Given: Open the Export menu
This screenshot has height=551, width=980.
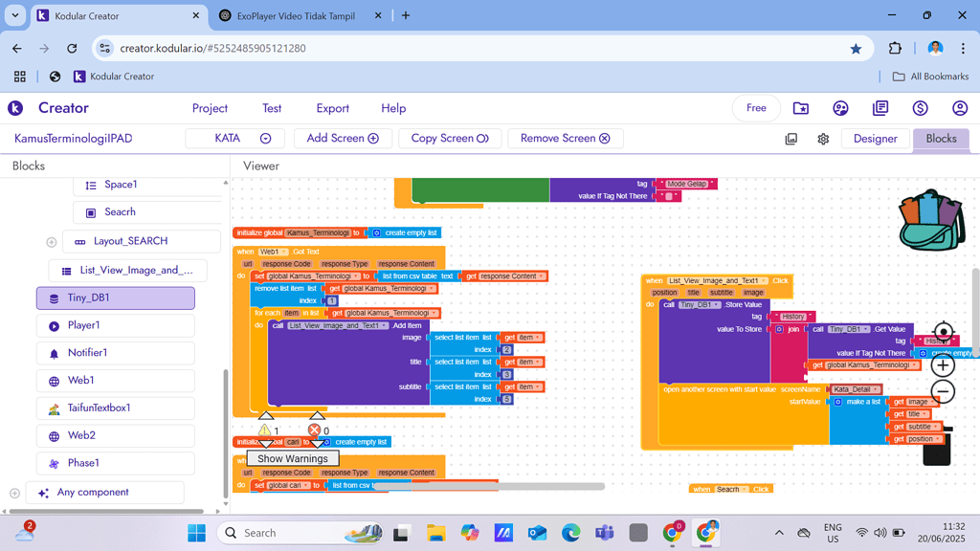Looking at the screenshot, I should tap(332, 108).
